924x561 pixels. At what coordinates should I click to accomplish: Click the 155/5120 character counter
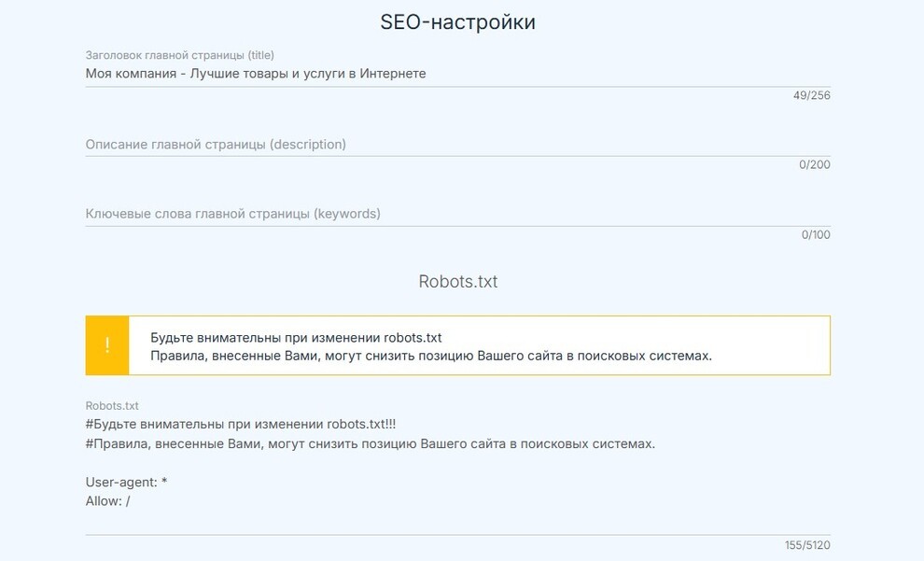pos(807,545)
